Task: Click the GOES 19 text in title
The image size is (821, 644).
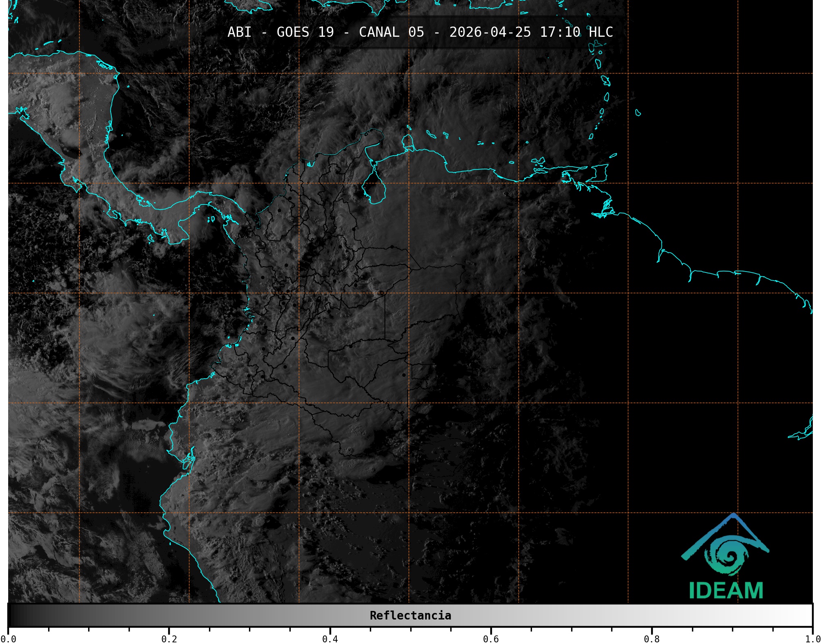Action: pyautogui.click(x=305, y=32)
